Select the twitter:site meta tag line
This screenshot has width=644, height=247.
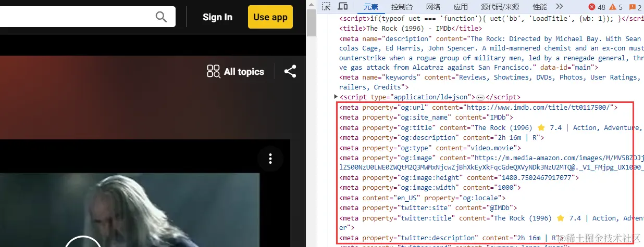(x=428, y=208)
